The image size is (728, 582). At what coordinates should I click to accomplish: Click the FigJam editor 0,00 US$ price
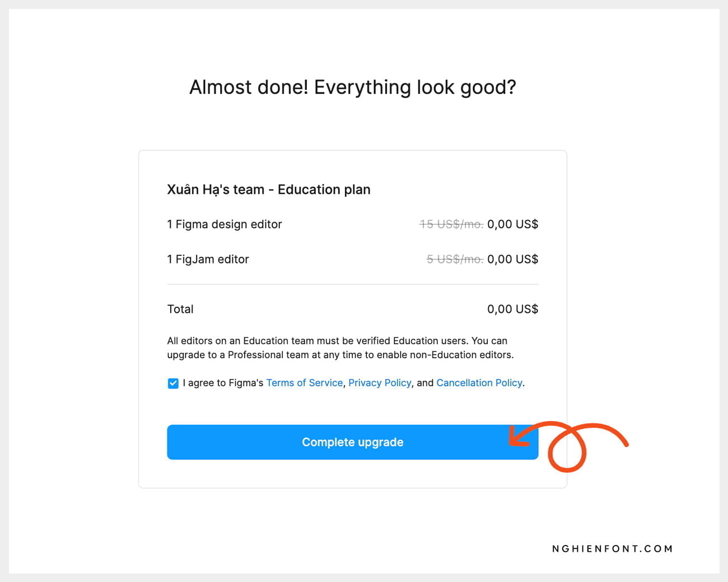tap(512, 259)
